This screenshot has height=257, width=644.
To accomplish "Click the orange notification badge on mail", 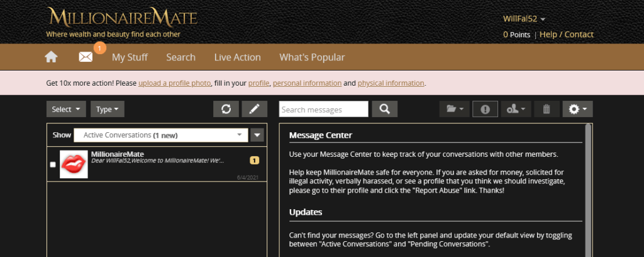I will point(99,48).
